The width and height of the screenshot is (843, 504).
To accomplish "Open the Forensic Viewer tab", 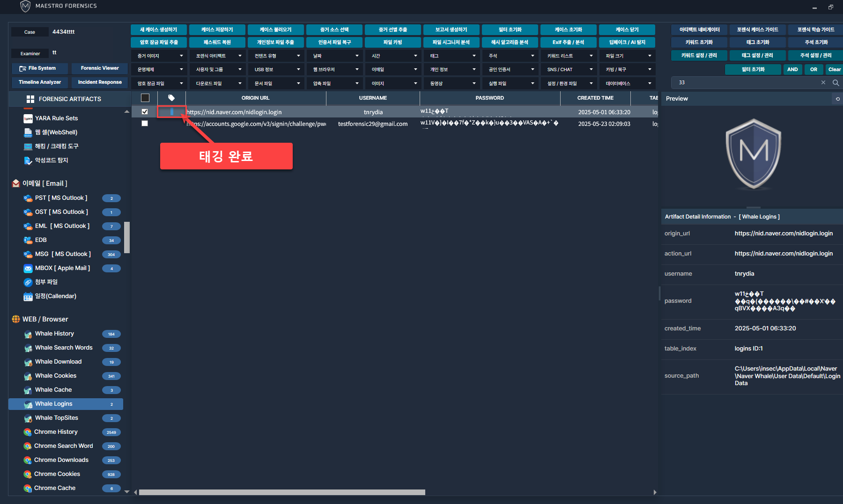I will click(100, 68).
